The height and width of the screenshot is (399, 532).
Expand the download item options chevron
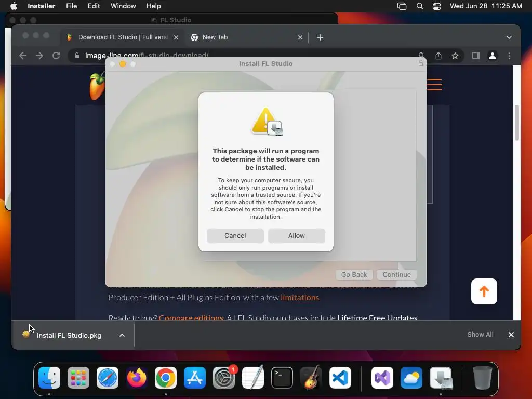coord(122,335)
